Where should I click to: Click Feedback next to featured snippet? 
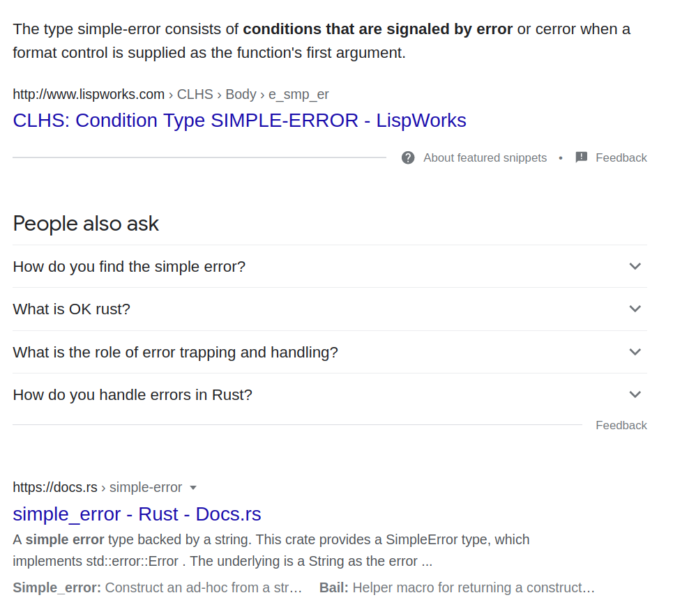621,157
